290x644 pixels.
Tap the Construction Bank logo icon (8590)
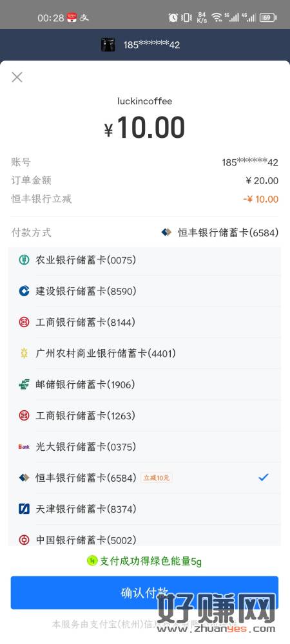[24, 291]
